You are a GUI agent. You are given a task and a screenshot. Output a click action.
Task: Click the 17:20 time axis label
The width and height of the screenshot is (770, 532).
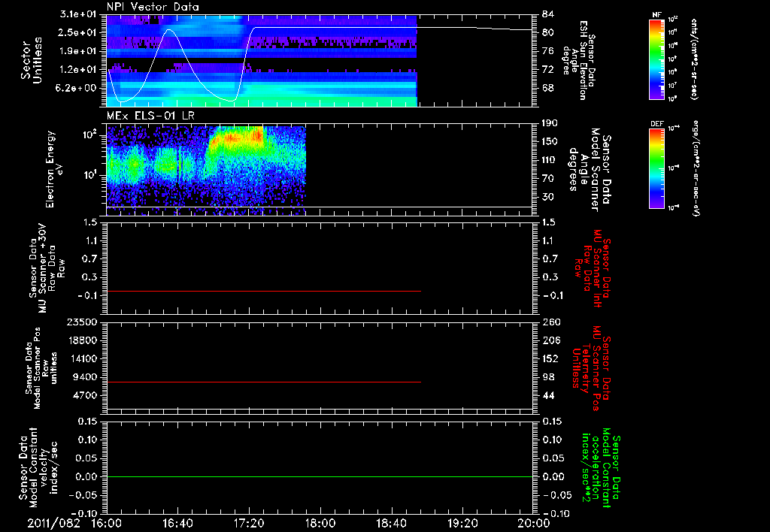[249, 523]
